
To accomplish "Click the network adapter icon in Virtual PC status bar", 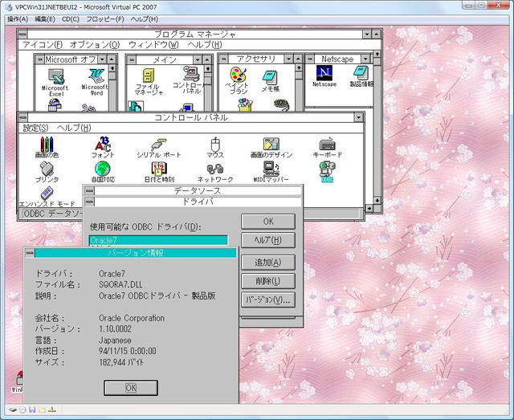I will coord(51,410).
